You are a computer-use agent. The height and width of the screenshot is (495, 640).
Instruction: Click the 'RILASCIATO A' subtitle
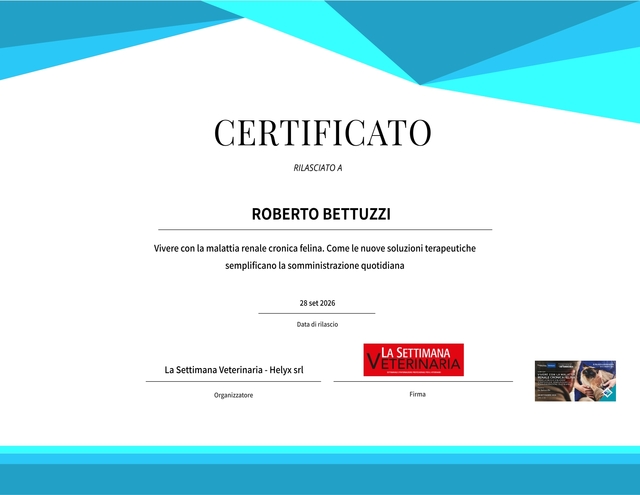point(318,168)
